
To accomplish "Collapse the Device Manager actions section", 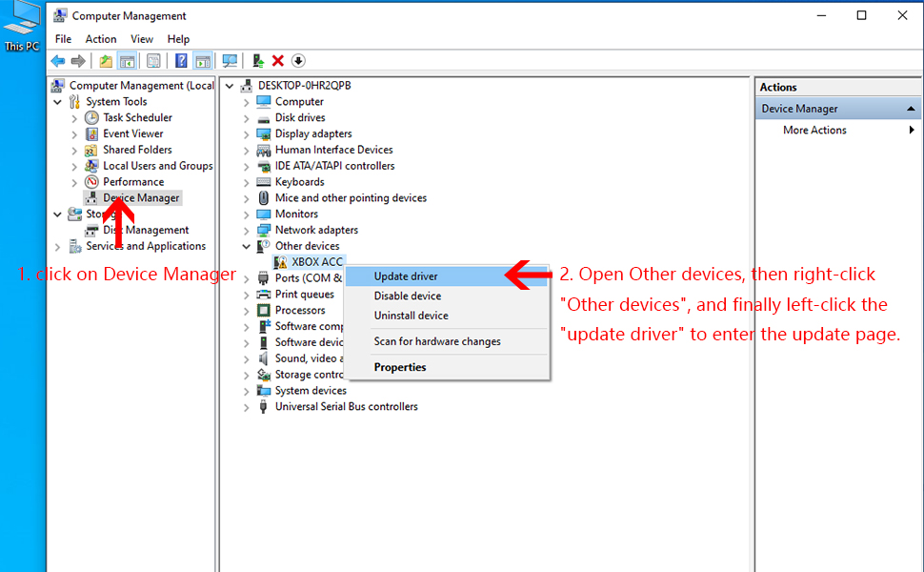I will [x=911, y=109].
